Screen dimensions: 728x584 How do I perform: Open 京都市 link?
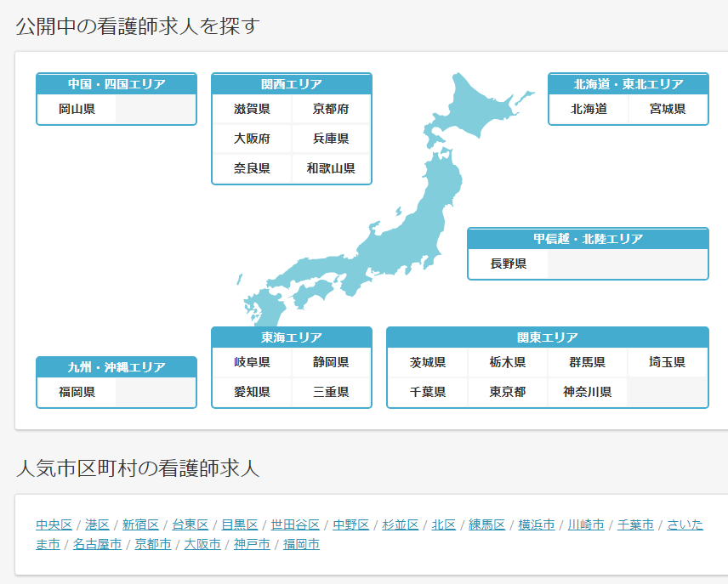pyautogui.click(x=153, y=544)
